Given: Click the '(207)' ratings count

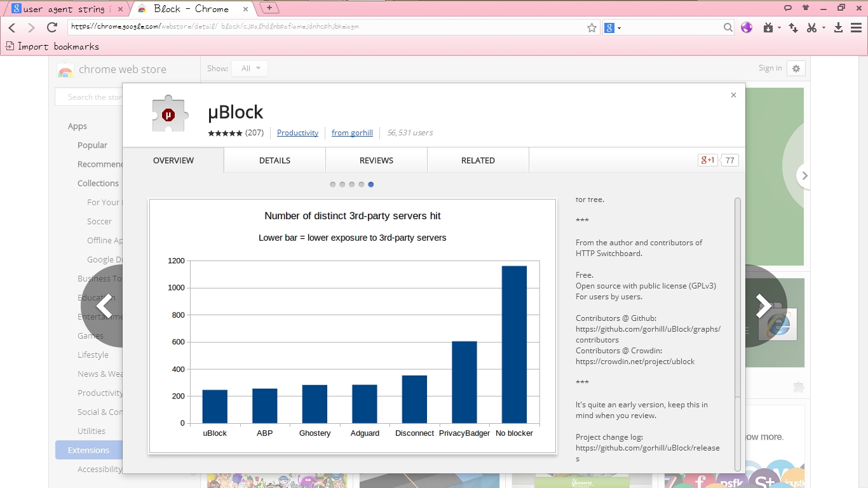Looking at the screenshot, I should [255, 133].
